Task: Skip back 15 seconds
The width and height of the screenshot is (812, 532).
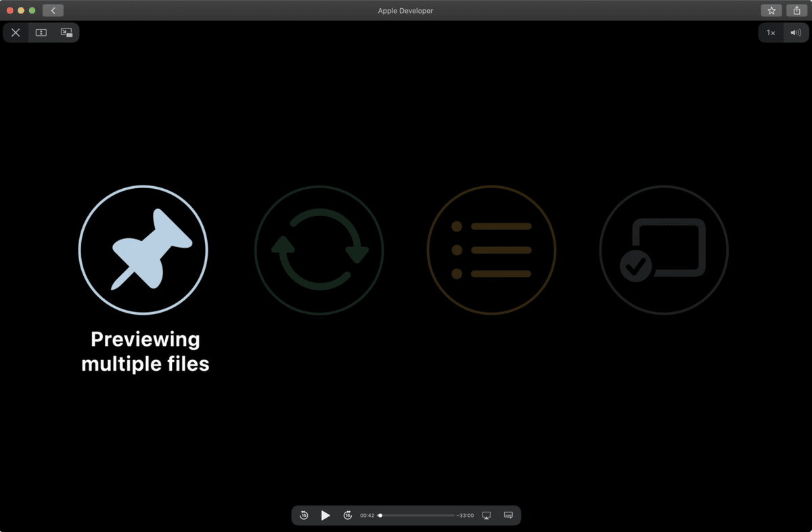Action: pos(304,516)
